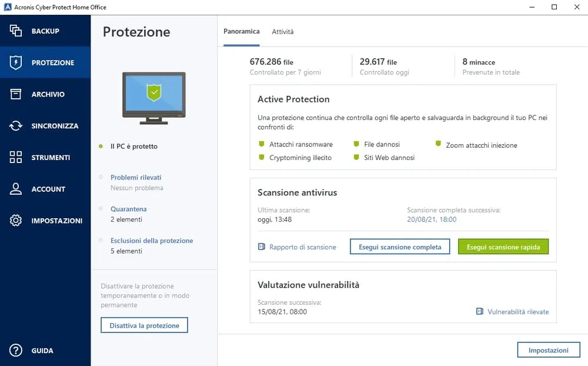Image resolution: width=588 pixels, height=366 pixels.
Task: Click the 8 minacce statistic
Action: [479, 62]
